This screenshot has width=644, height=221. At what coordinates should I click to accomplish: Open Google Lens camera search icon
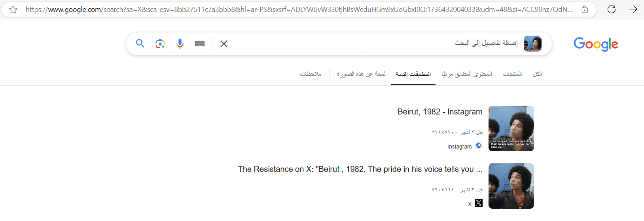point(160,44)
